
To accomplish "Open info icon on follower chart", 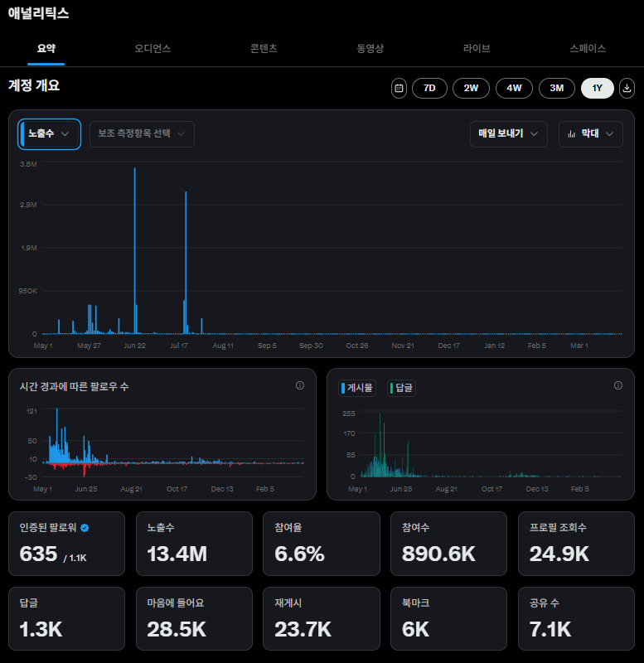I will [300, 385].
